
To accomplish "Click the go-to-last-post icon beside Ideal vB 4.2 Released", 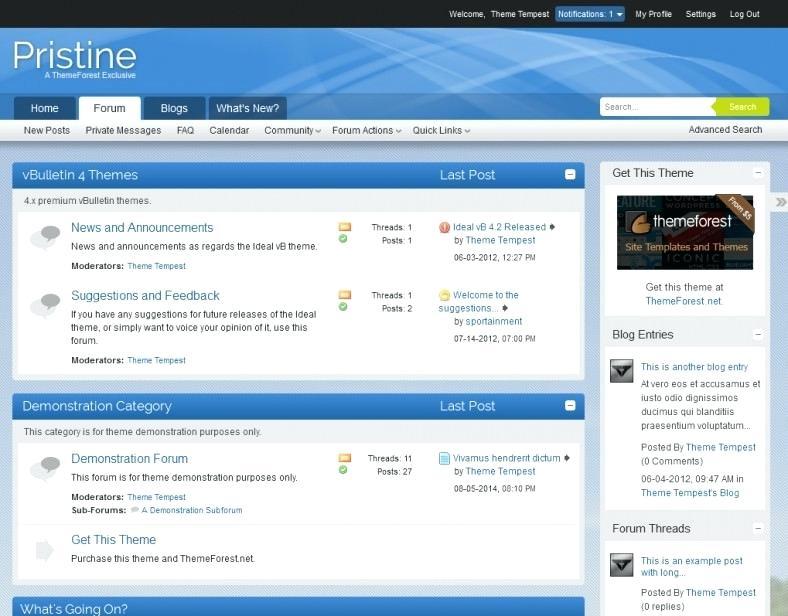I will click(x=552, y=227).
